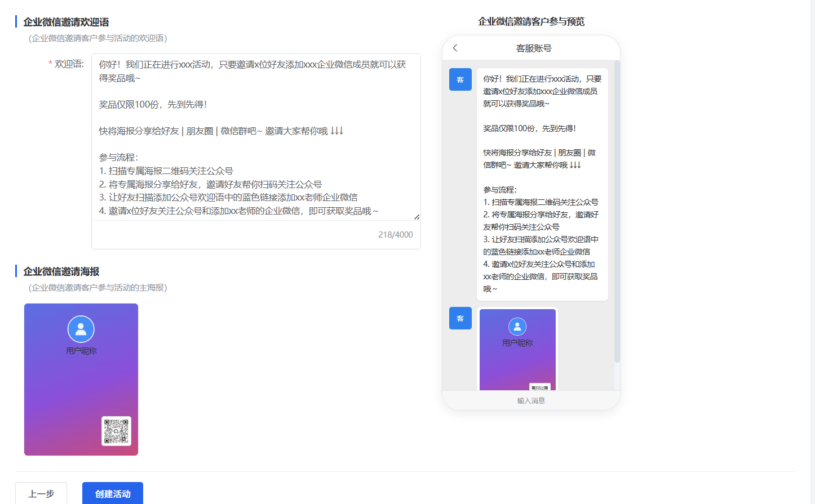Image resolution: width=815 pixels, height=504 pixels.
Task: Click 上一步 button
Action: click(x=41, y=493)
